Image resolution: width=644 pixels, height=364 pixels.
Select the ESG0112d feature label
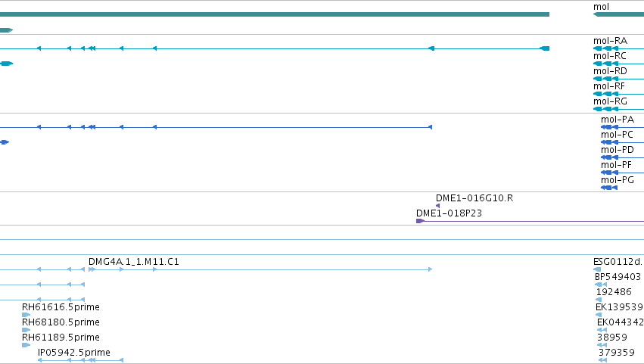(618, 262)
